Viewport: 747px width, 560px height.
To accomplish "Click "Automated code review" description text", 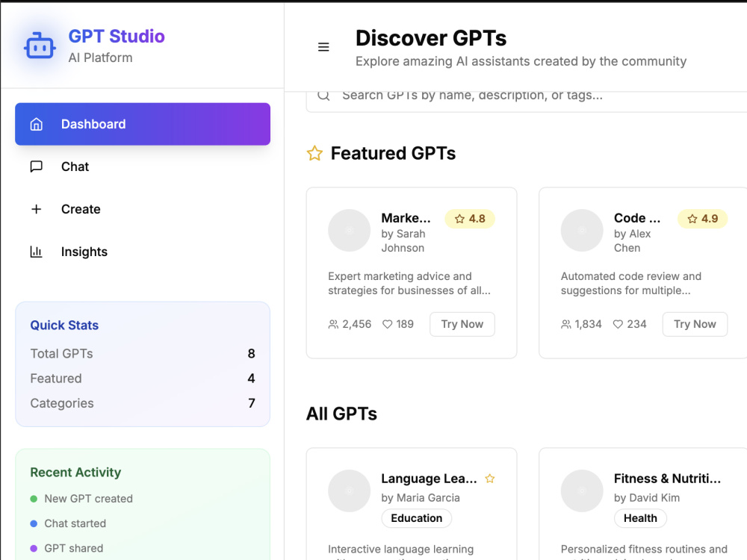I will click(630, 283).
